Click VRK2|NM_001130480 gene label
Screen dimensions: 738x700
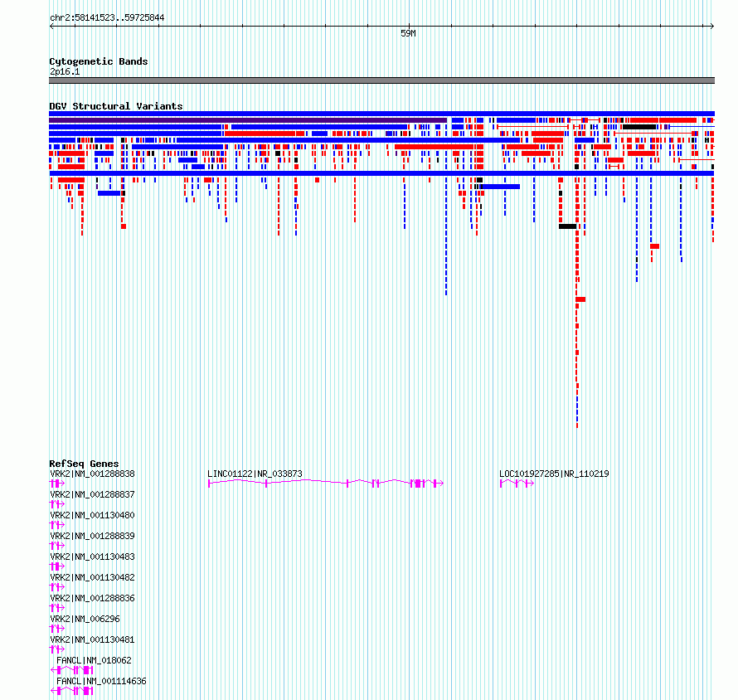pos(92,515)
